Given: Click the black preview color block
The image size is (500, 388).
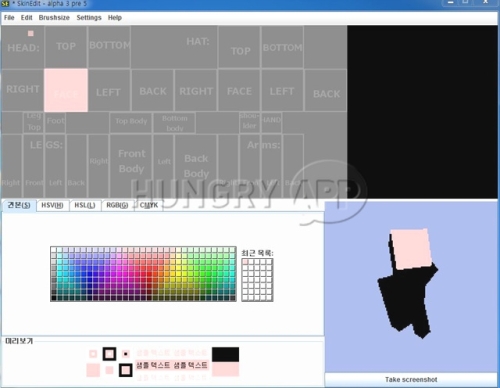Looking at the screenshot, I should click(225, 354).
